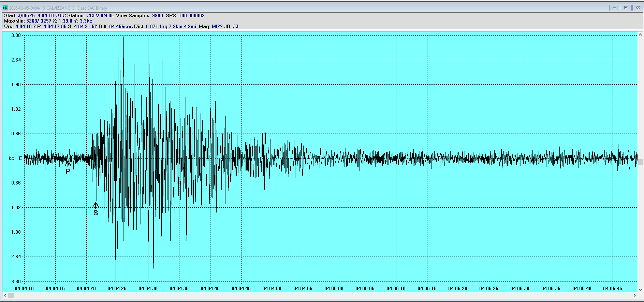This screenshot has height=302, width=644.
Task: Click the Mag MI?? value in header
Action: tap(217, 26)
